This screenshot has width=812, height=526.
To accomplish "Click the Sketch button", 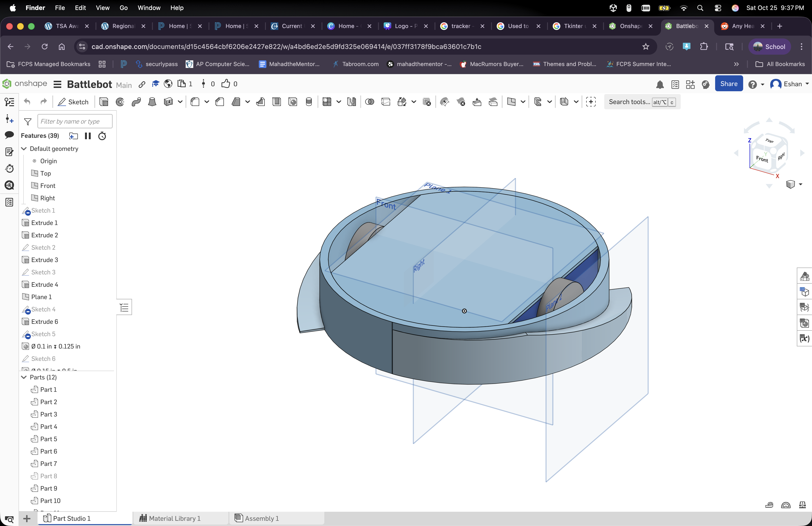I will [x=73, y=102].
